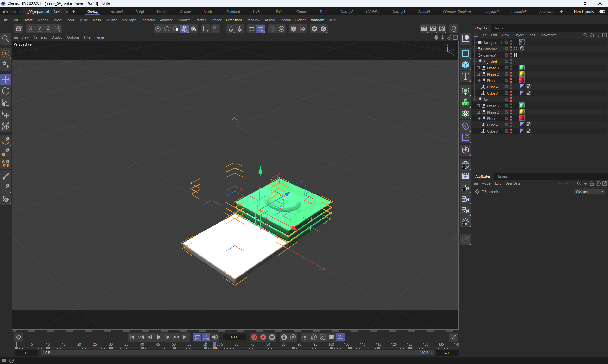608x364 pixels.
Task: Select the Move tool in left toolbar
Action: 6,79
